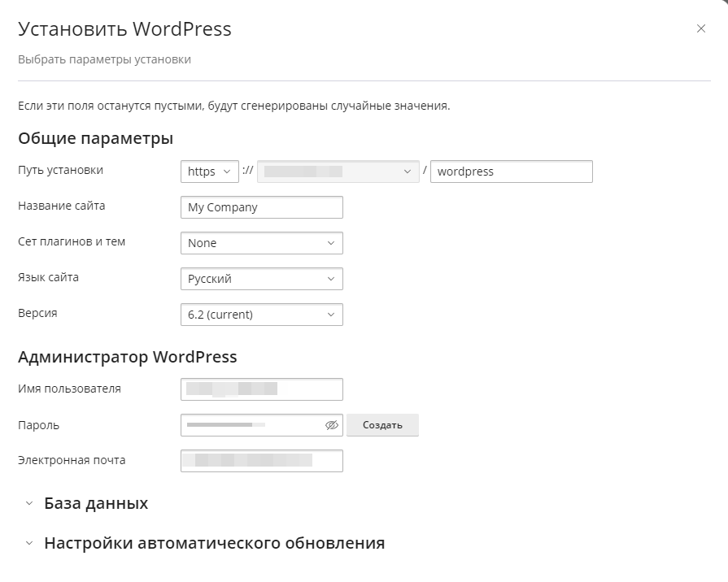Click the Имя пользователя label
The width and height of the screenshot is (728, 582).
[x=70, y=389]
